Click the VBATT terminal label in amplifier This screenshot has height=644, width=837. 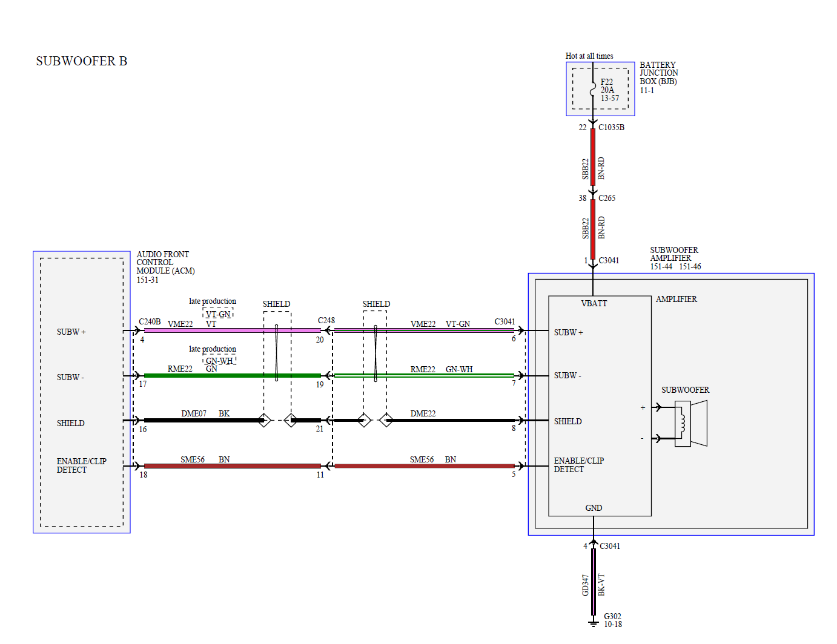click(594, 303)
